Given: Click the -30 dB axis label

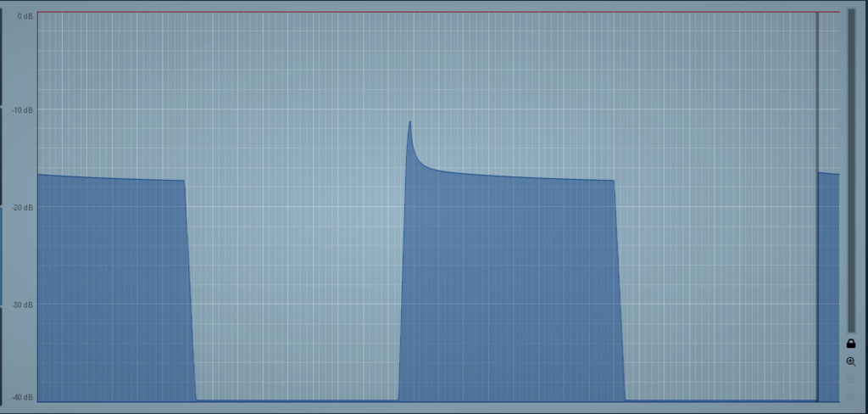Looking at the screenshot, I should [x=23, y=305].
